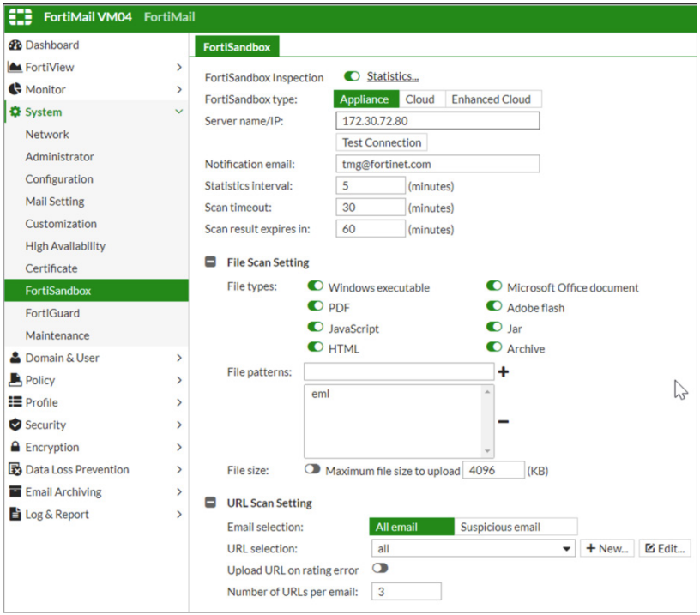The height and width of the screenshot is (615, 700).
Task: Toggle PDF file type scanning
Action: pyautogui.click(x=315, y=306)
